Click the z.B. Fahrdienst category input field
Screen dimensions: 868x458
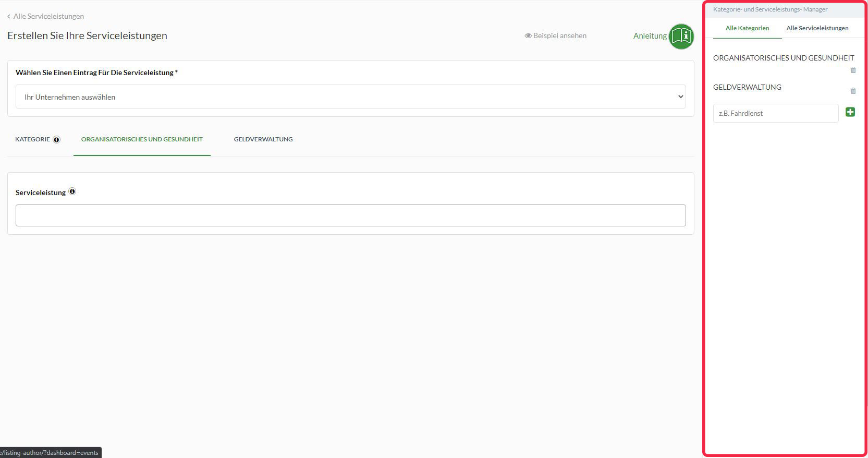pos(775,113)
